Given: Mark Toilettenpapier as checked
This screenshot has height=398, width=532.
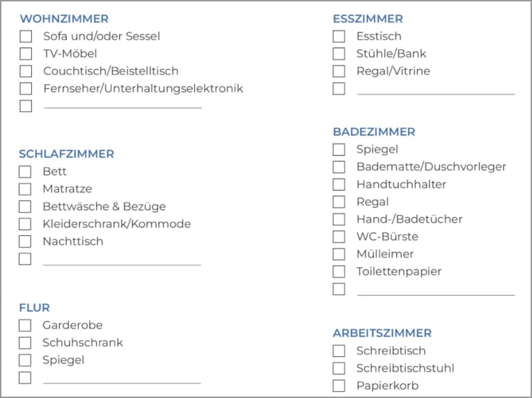Looking at the screenshot, I should [x=339, y=271].
